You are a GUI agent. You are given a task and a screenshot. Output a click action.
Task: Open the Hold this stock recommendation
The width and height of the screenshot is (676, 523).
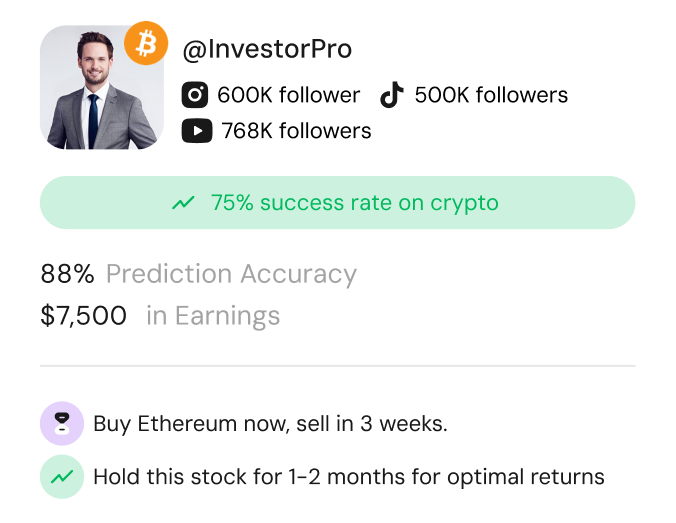(x=348, y=477)
